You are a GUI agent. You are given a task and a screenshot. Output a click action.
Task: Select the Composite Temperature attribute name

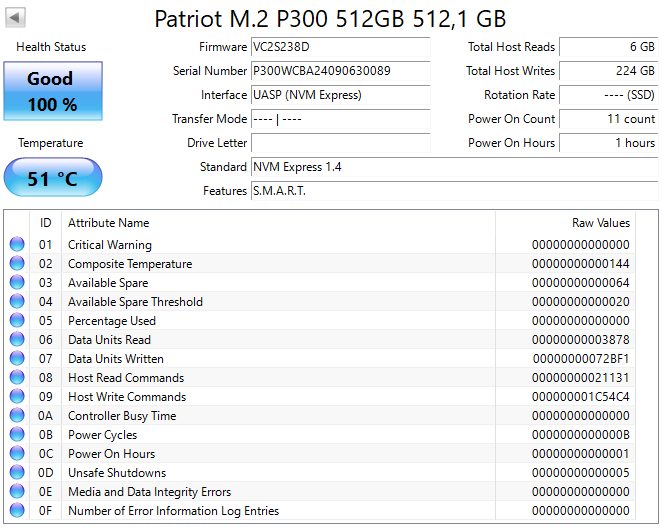click(x=130, y=264)
